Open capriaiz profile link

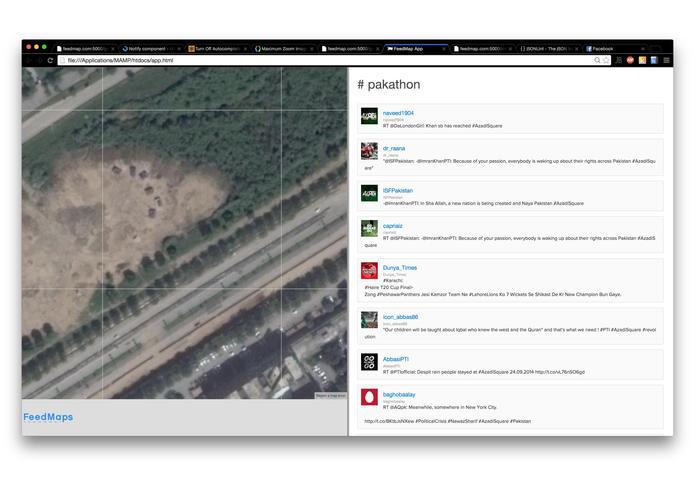(x=392, y=226)
